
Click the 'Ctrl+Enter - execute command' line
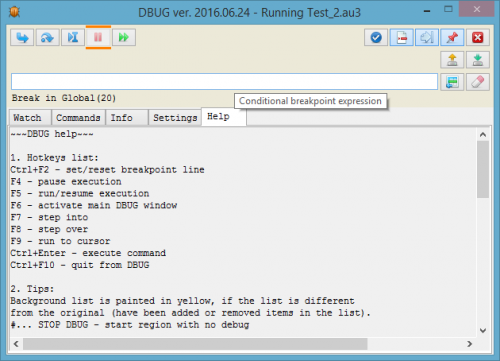pyautogui.click(x=88, y=253)
